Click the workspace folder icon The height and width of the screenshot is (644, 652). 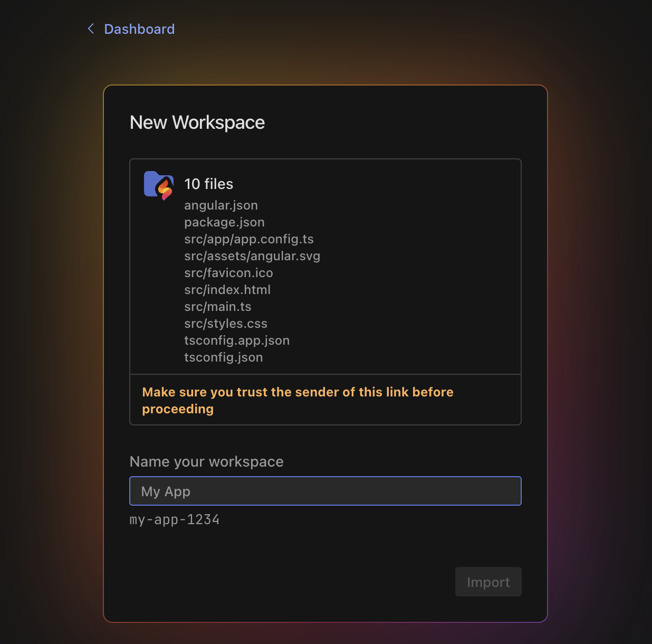pyautogui.click(x=159, y=185)
